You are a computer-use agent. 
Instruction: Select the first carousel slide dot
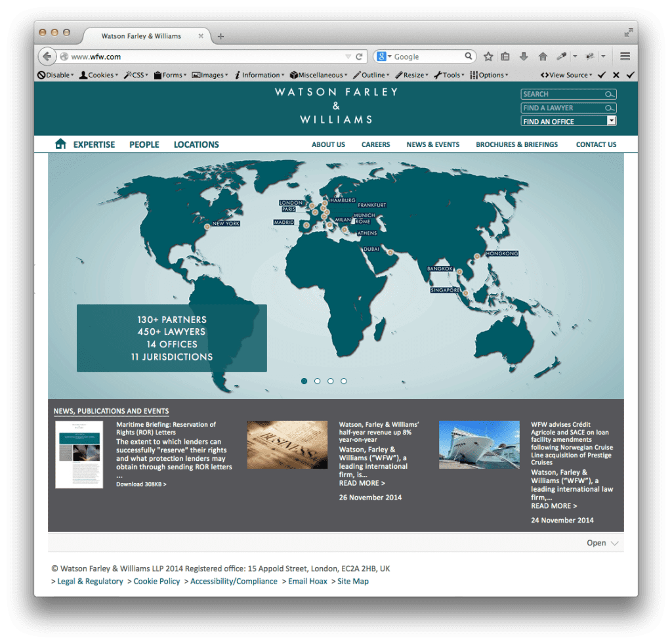[304, 381]
